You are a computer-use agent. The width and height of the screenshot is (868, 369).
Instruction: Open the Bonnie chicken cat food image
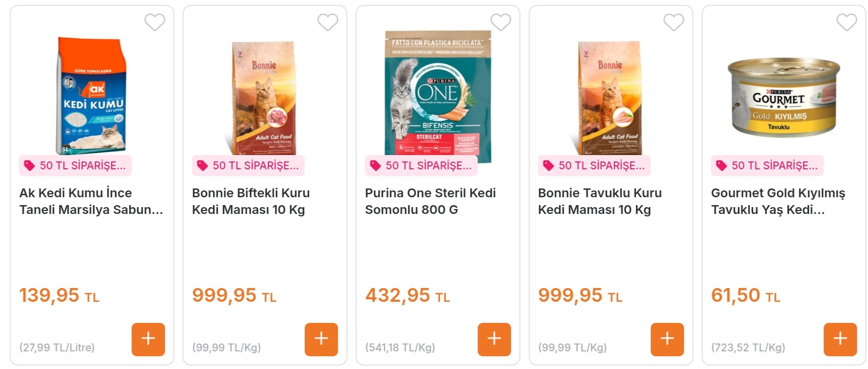(x=610, y=98)
